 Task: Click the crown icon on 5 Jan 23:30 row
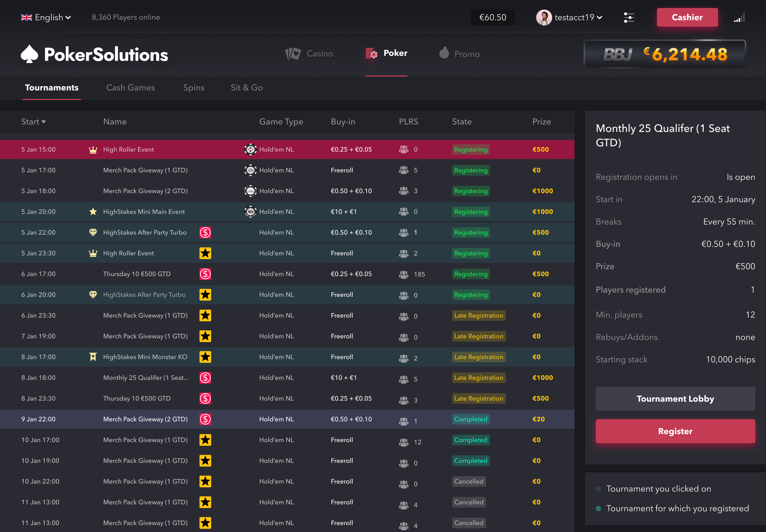93,253
